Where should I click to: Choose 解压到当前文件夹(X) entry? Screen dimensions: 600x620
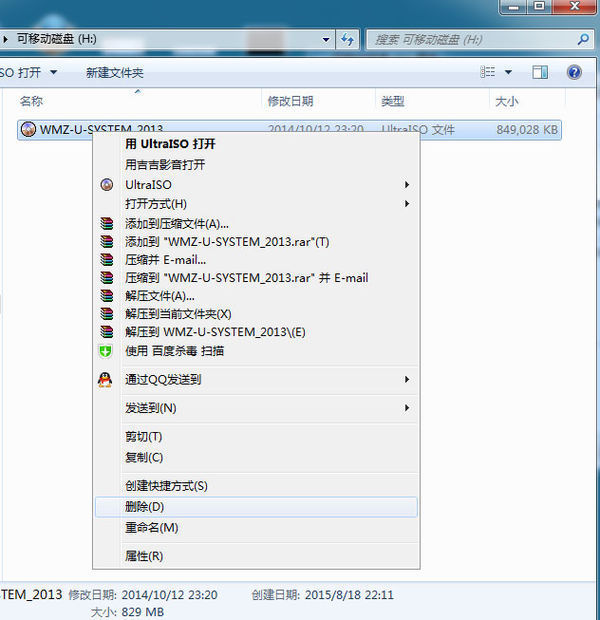click(x=256, y=314)
